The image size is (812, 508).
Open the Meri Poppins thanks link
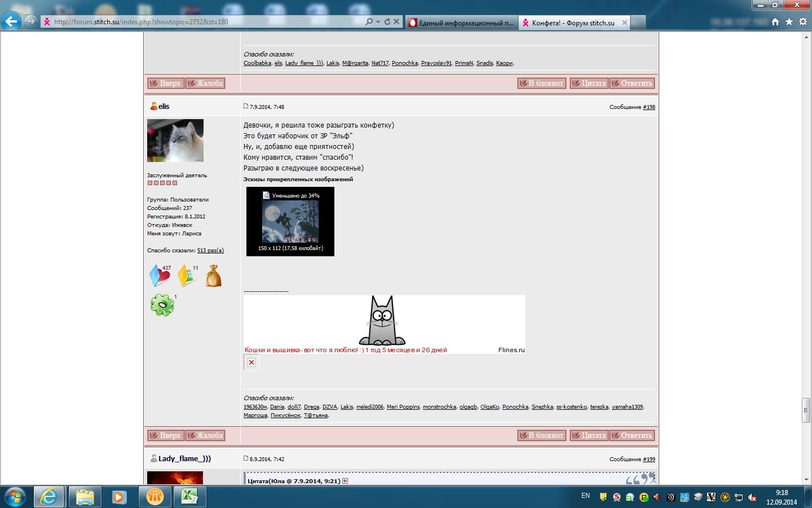point(403,407)
